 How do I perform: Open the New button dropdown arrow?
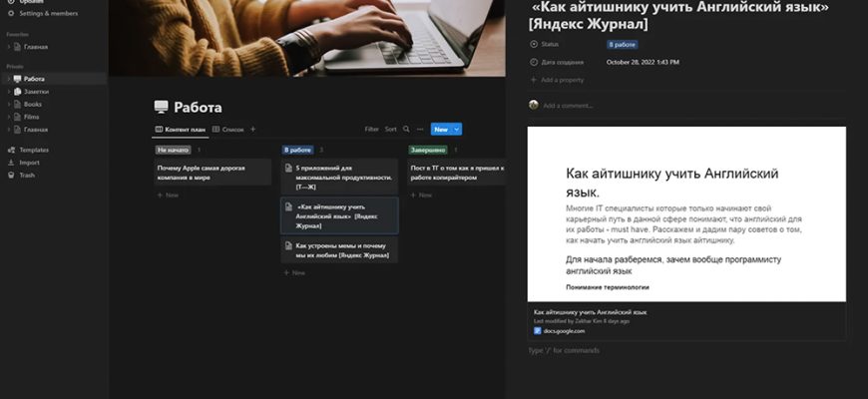(457, 129)
